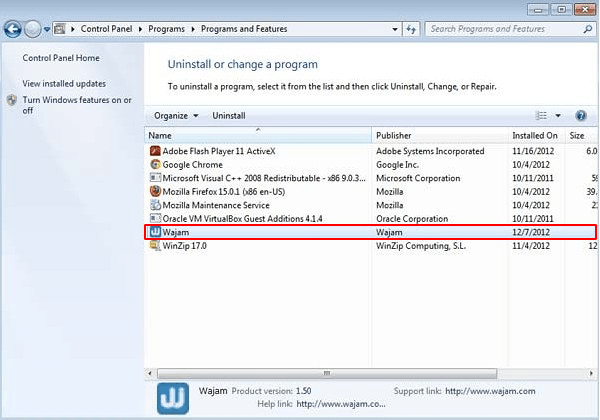Open the Organize menu

coord(176,116)
